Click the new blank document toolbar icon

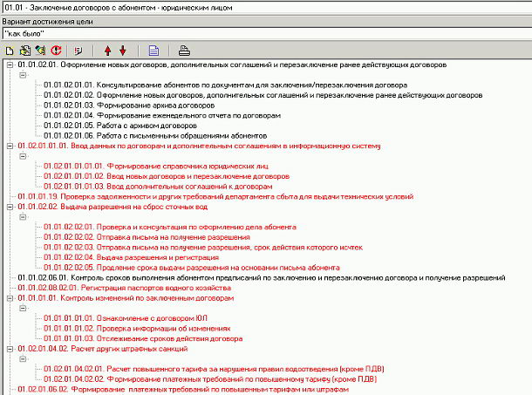pos(10,51)
